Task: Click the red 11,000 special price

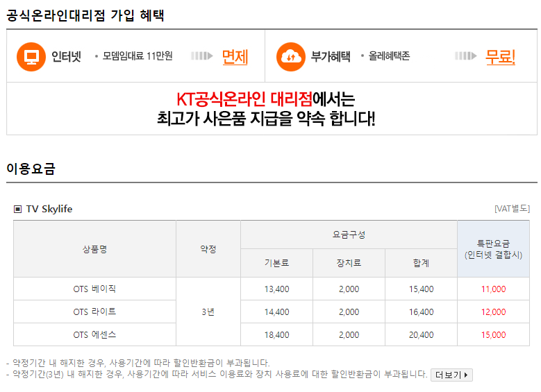Action: [493, 289]
